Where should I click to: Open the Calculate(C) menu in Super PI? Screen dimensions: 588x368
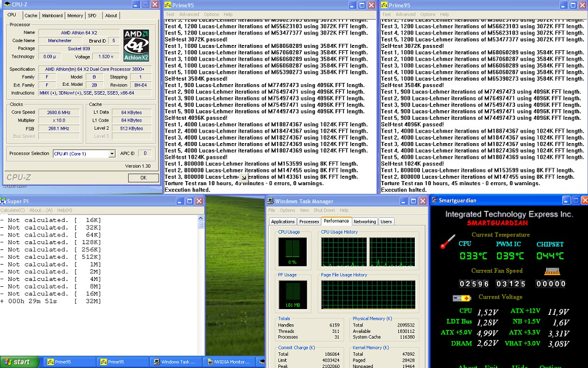coord(12,210)
